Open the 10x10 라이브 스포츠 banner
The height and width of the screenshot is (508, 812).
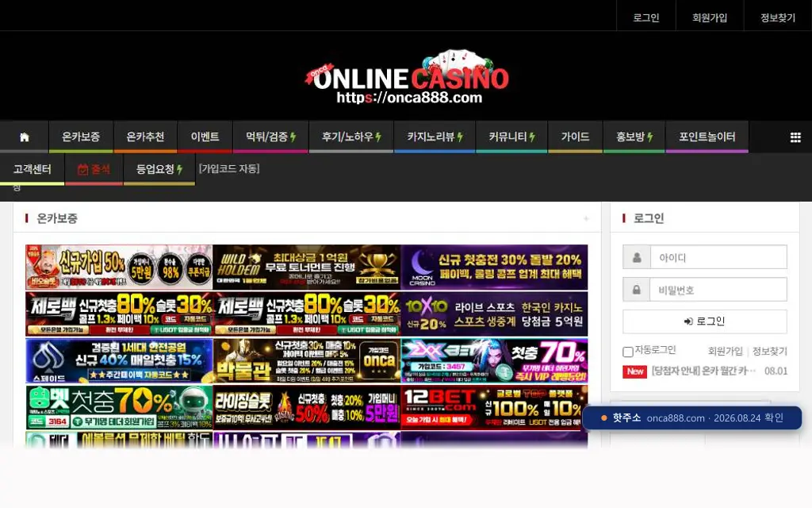(494, 314)
